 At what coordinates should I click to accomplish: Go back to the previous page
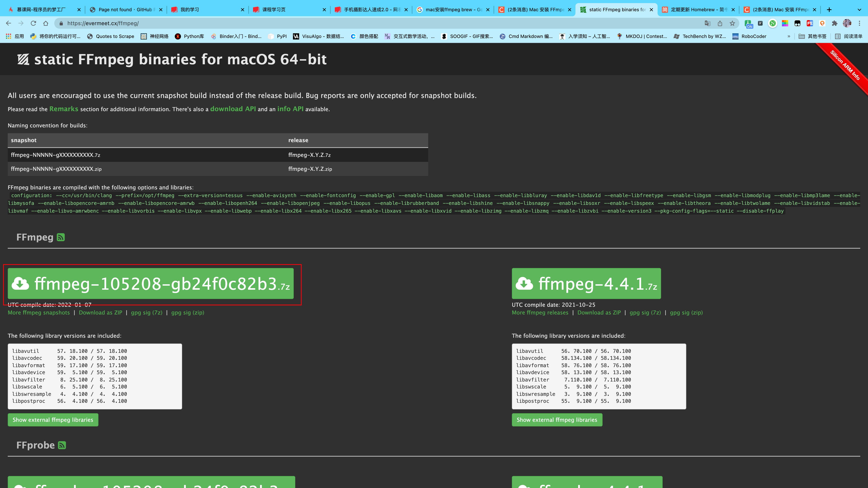click(9, 23)
